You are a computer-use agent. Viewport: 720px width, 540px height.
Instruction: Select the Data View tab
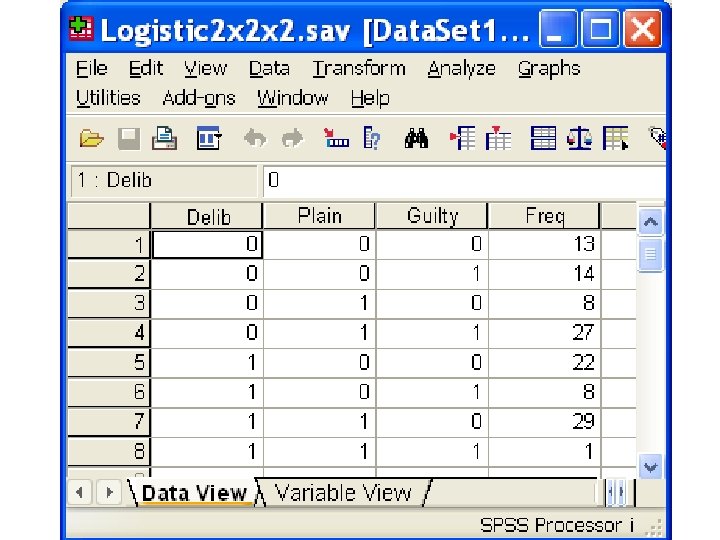[x=194, y=493]
